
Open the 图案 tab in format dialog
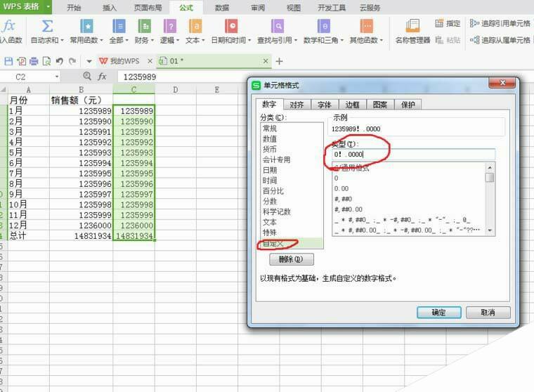(380, 105)
